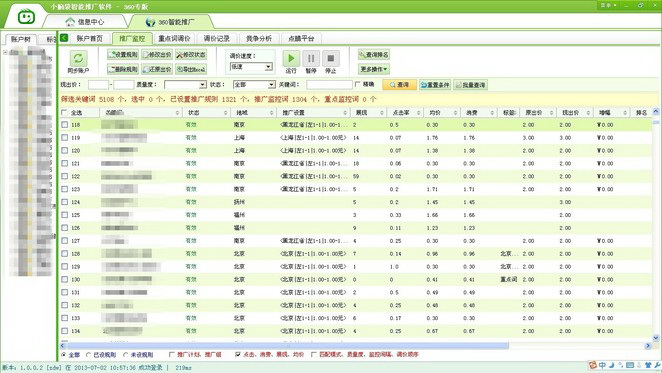The height and width of the screenshot is (373, 662).
Task: Click the 修改状态 toolbar button
Action: 191,54
